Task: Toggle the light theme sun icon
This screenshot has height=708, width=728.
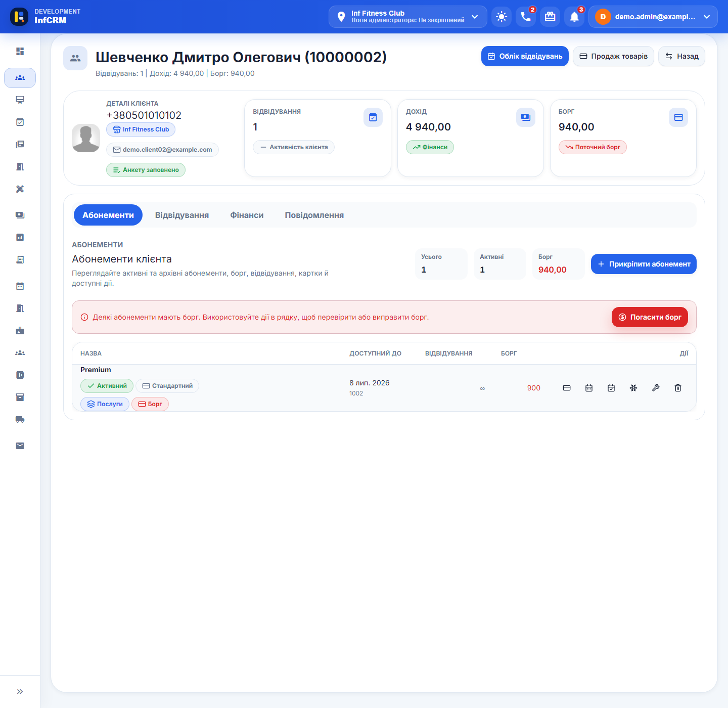Action: pyautogui.click(x=502, y=17)
